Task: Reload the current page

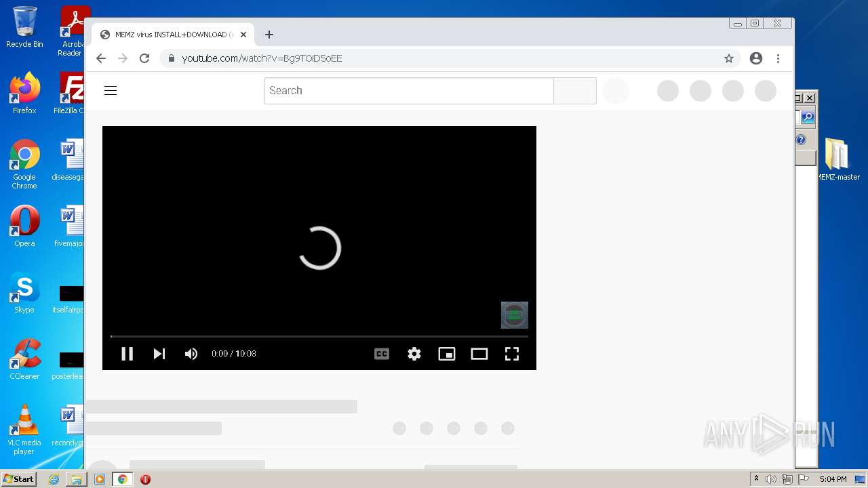Action: point(144,58)
